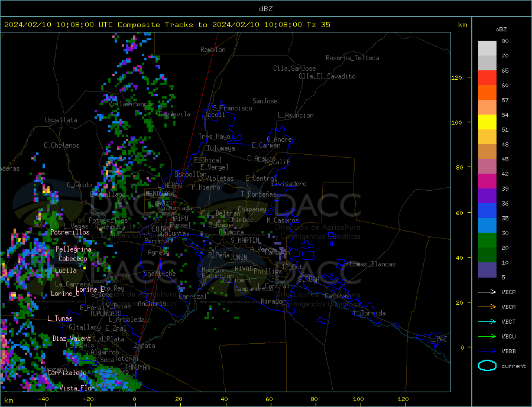
Task: Click the S_MARTIN place label
Action: coord(245,240)
